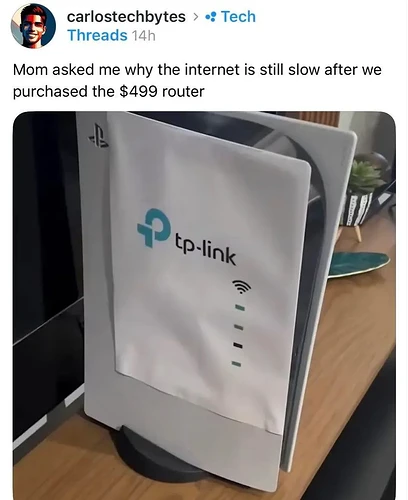Click the first indicator bar below Wi-Fi icon

240,306
